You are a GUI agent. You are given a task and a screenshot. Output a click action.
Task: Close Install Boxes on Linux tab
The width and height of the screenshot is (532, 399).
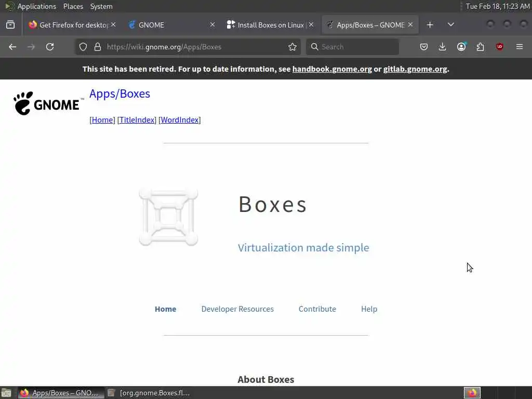click(x=311, y=25)
